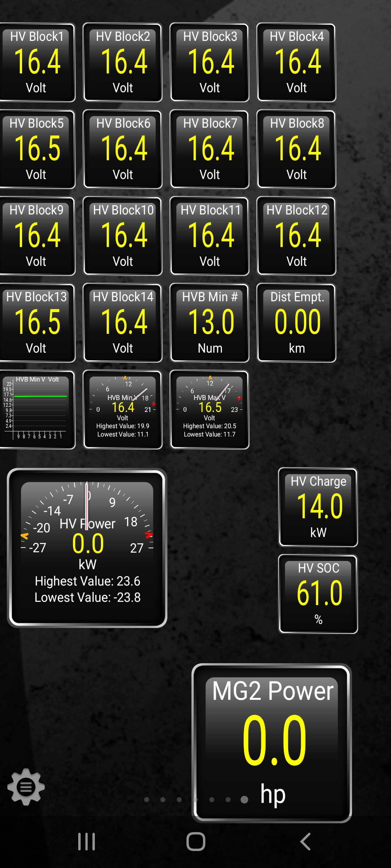Viewport: 391px width, 868px height.
Task: Tap the Android back arrow
Action: coord(305,842)
